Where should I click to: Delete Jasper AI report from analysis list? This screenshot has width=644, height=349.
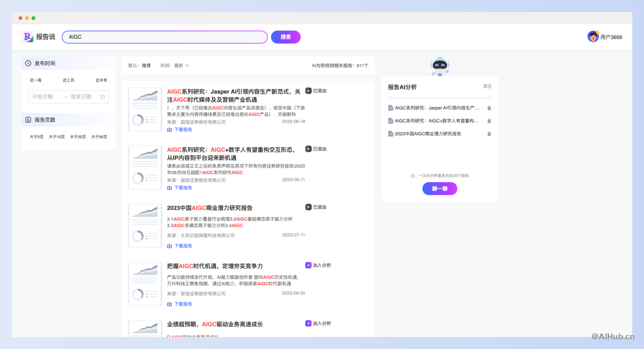tap(489, 108)
